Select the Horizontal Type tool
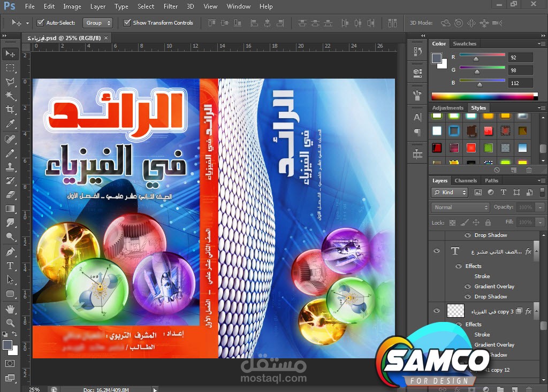The image size is (548, 392). [10, 265]
